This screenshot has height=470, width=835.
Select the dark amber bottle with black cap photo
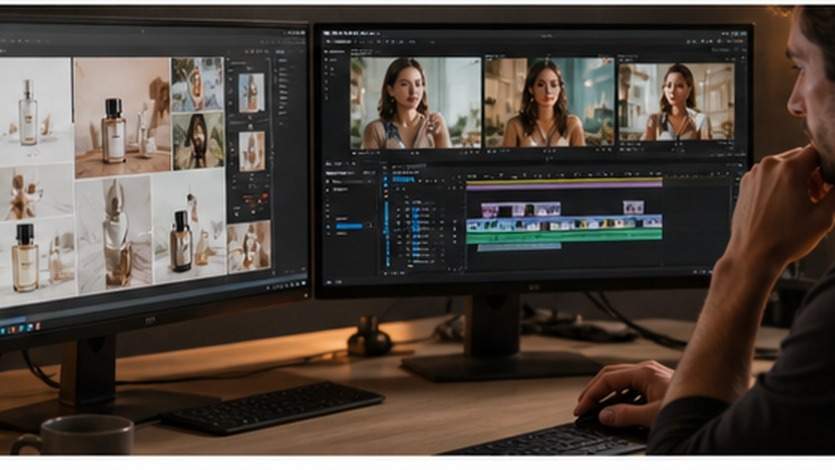pos(190,226)
